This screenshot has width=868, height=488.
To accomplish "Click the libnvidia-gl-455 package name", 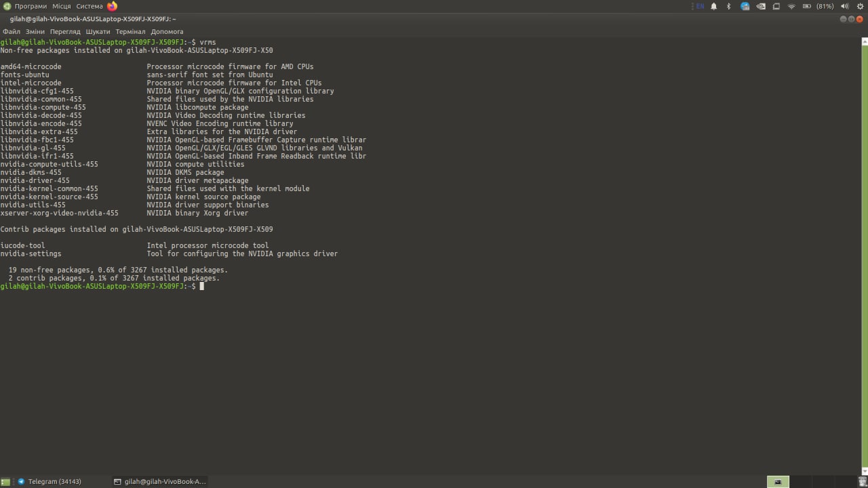I will 33,148.
